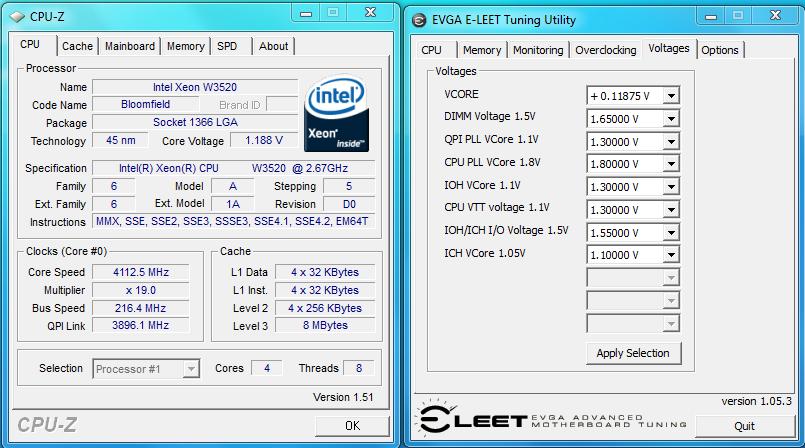This screenshot has width=805, height=448.
Task: Open the Options tab in E-LEET
Action: click(x=720, y=50)
